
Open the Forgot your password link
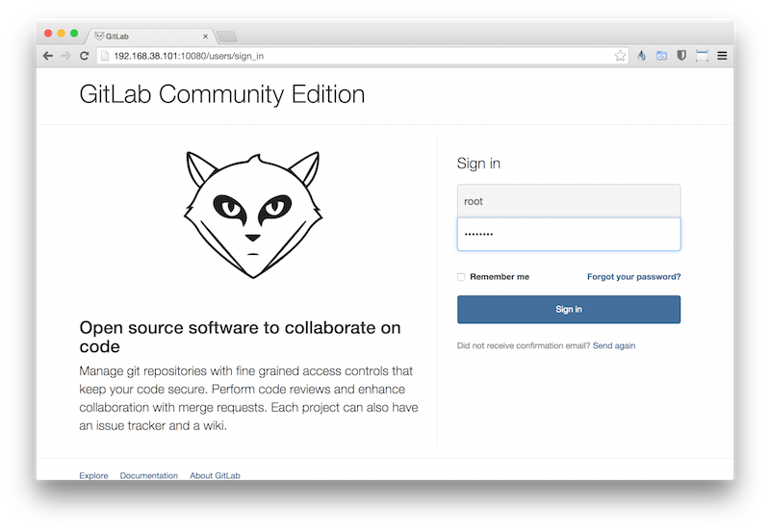(x=633, y=277)
